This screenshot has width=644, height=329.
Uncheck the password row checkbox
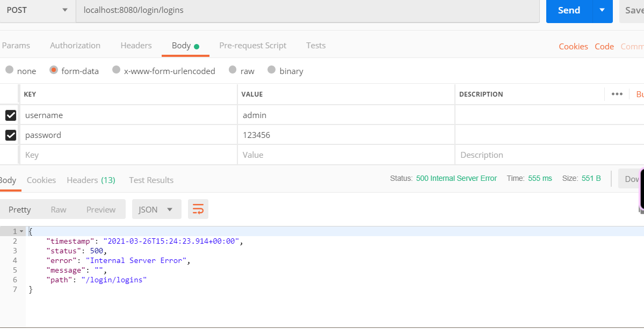[x=11, y=135]
